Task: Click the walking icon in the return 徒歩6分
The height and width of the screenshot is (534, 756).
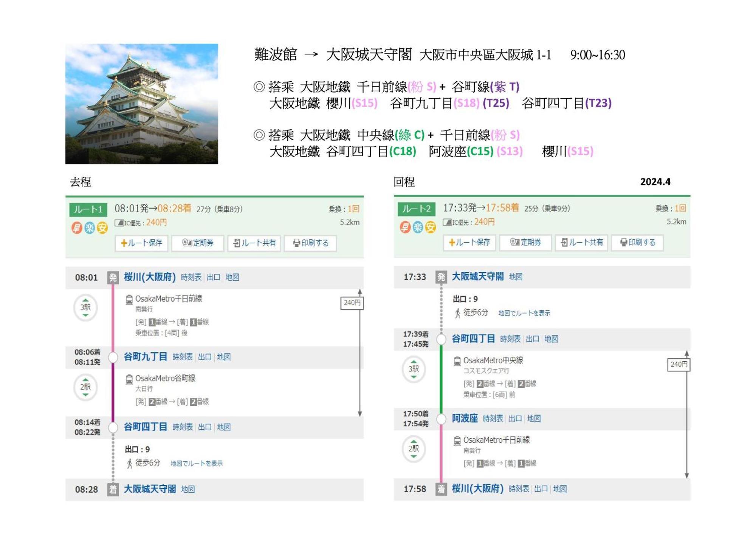Action: pos(458,313)
